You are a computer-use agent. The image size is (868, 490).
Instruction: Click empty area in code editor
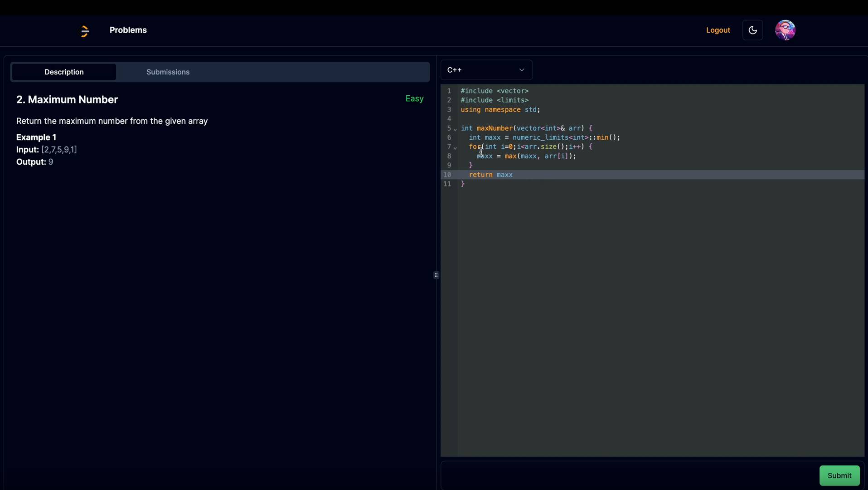click(x=657, y=318)
